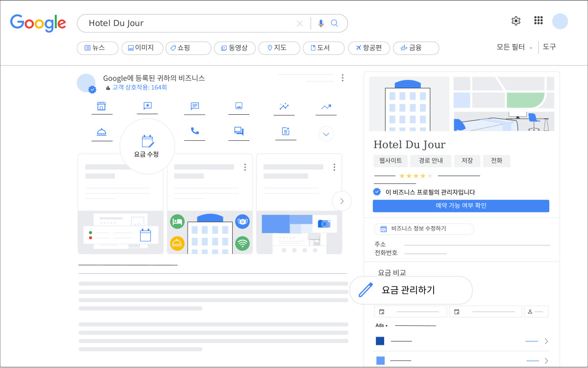Select the storefront profile icon
This screenshot has width=588, height=368.
coord(101,106)
